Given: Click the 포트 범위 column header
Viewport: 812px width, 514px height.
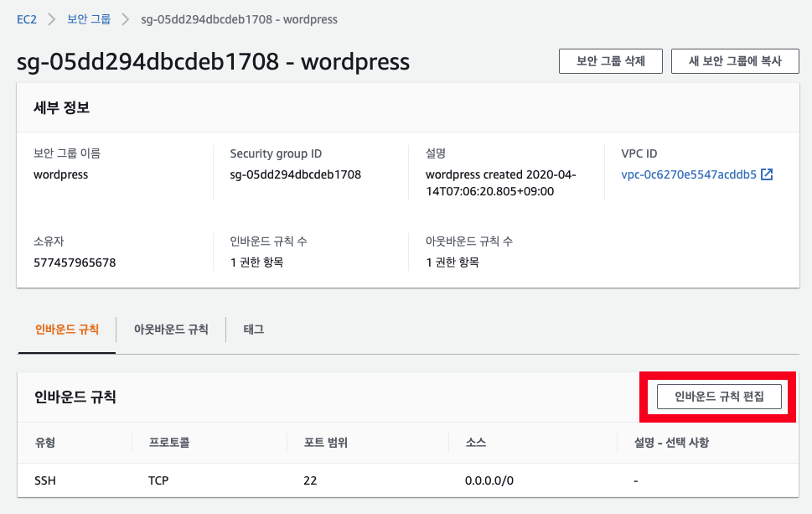Looking at the screenshot, I should [x=326, y=443].
